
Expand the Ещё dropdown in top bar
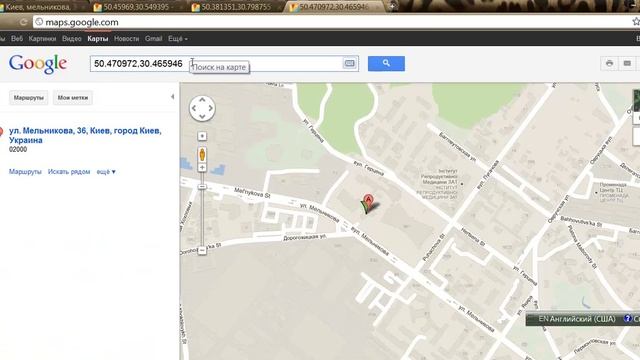[x=178, y=39]
